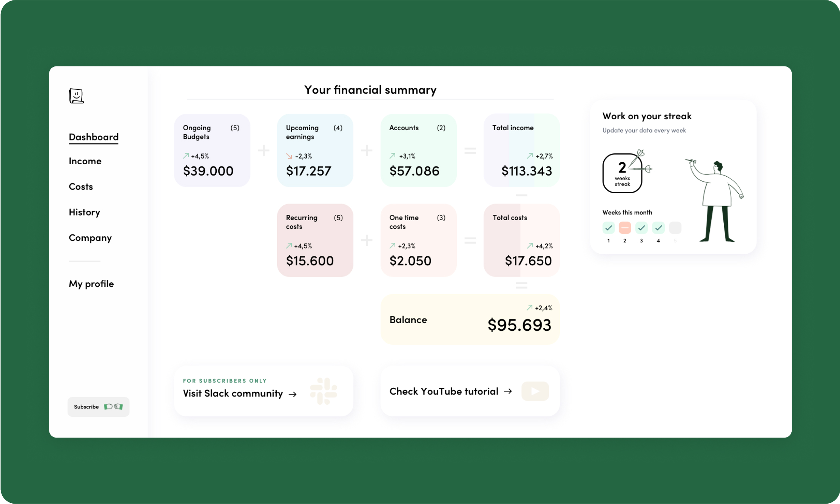Select the Costs menu item
The image size is (840, 504).
81,186
